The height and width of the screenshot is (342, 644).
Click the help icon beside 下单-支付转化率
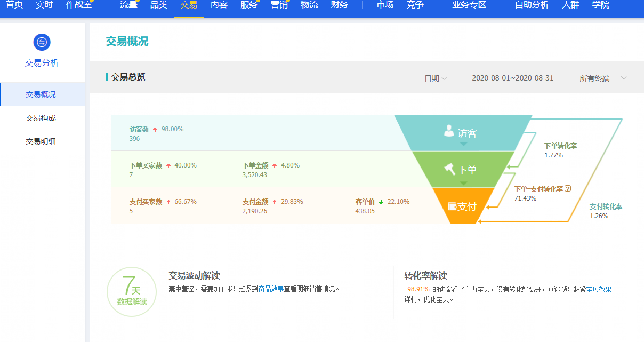pyautogui.click(x=568, y=188)
